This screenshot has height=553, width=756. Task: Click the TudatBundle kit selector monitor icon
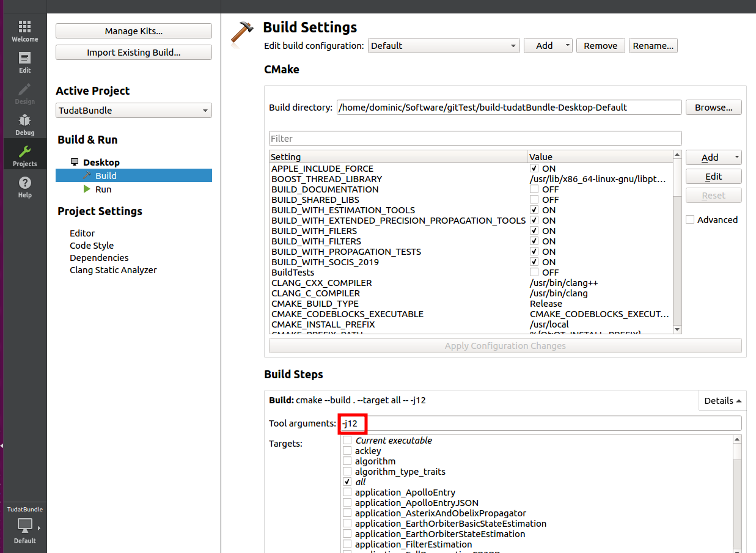pyautogui.click(x=25, y=525)
